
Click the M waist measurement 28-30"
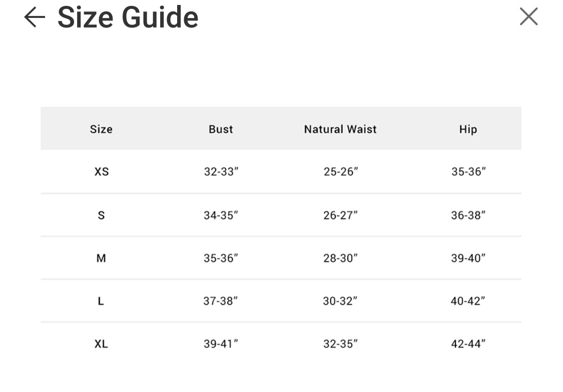pos(341,258)
